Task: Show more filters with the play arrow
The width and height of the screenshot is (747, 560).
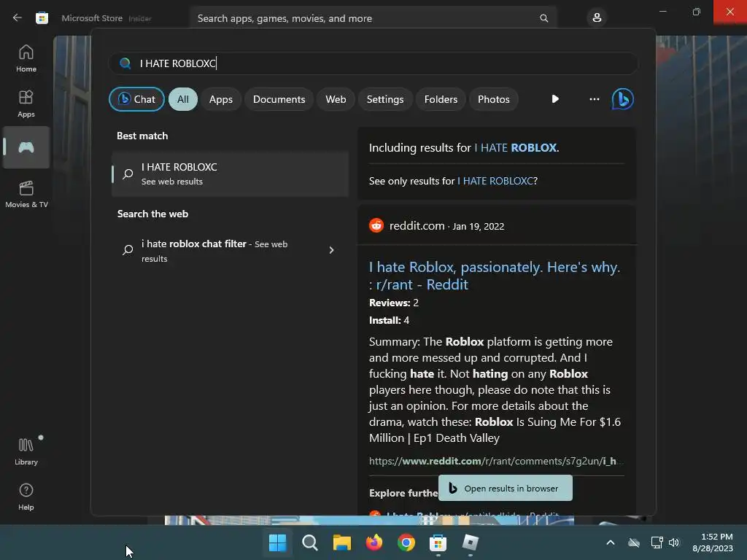Action: tap(555, 99)
